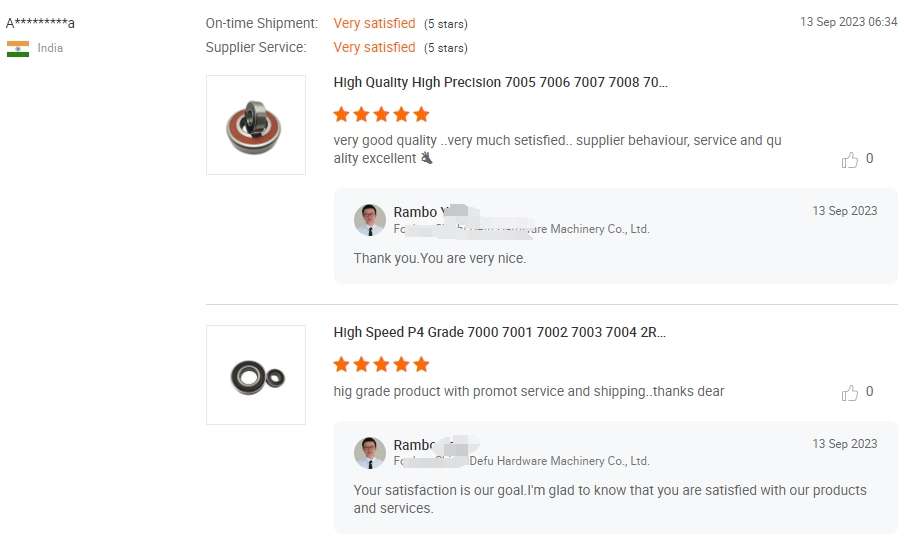Open 'High Speed P4 Grade 7000' product link
This screenshot has width=906, height=536.
click(x=499, y=332)
